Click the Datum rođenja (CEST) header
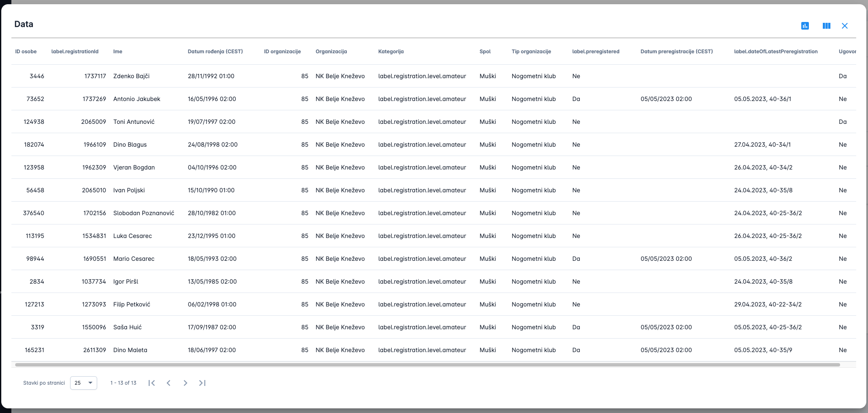 click(215, 52)
